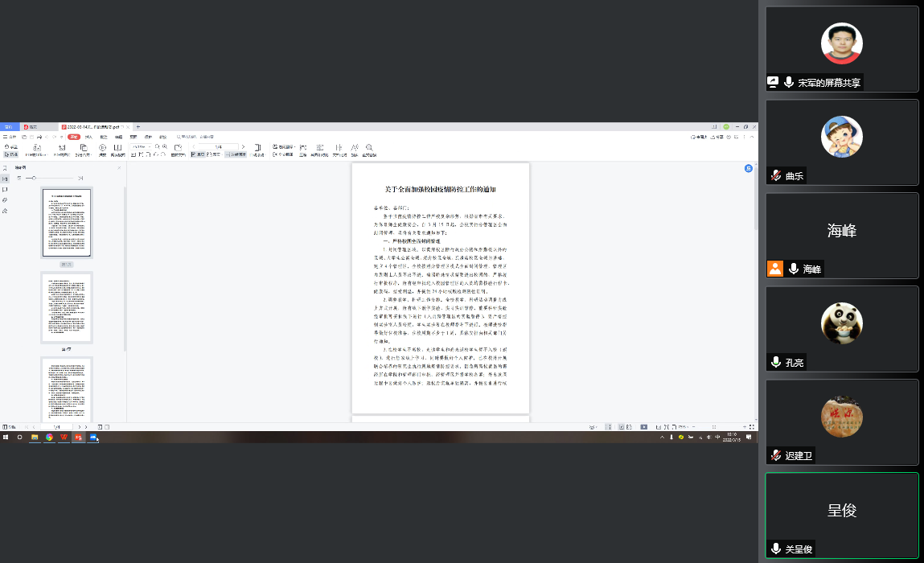Toggle microphone for participant 孔亮
This screenshot has width=924, height=563.
pyautogui.click(x=776, y=362)
